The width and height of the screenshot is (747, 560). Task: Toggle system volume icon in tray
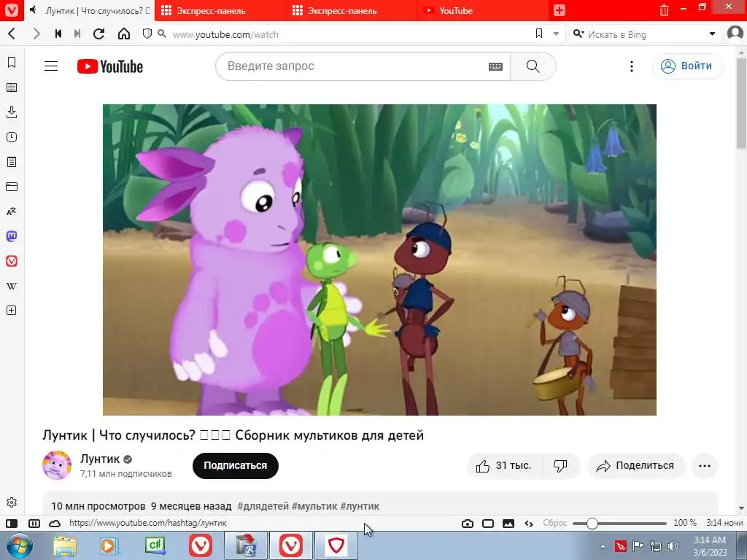point(673,546)
